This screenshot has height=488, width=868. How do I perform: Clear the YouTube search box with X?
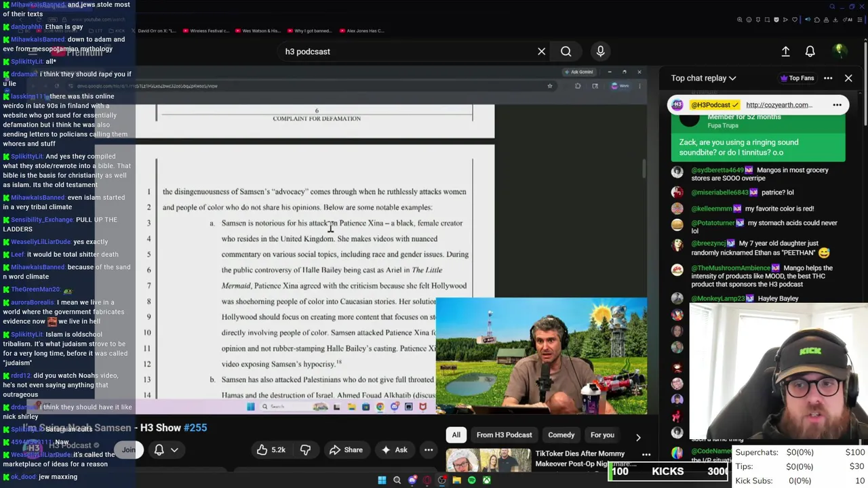[541, 52]
